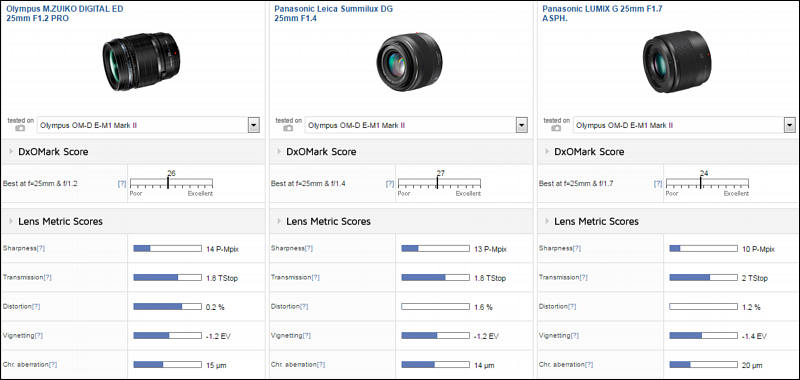Image resolution: width=800 pixels, height=380 pixels.
Task: Click distortion bar reading 1.6 %
Action: coord(435,307)
